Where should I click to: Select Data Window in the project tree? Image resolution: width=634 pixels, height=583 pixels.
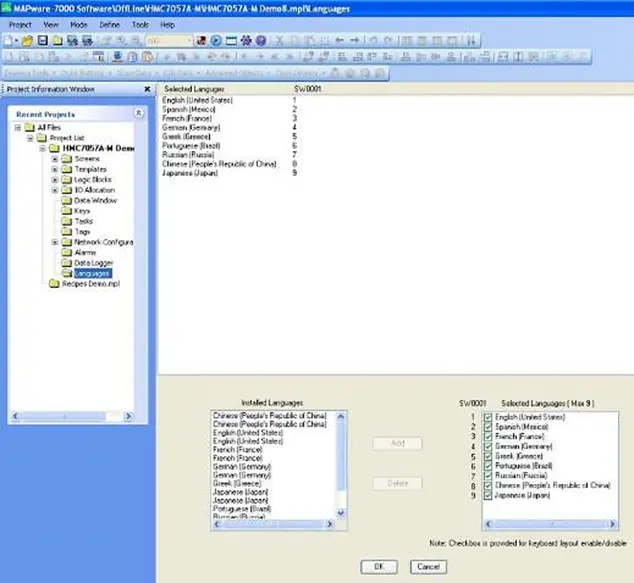tap(95, 201)
